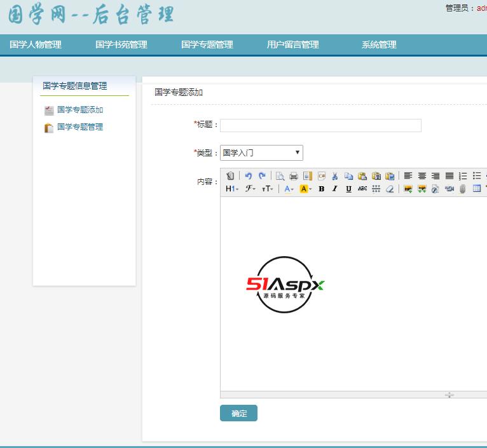Toggle bold formatting
487x448 pixels.
pyautogui.click(x=322, y=189)
